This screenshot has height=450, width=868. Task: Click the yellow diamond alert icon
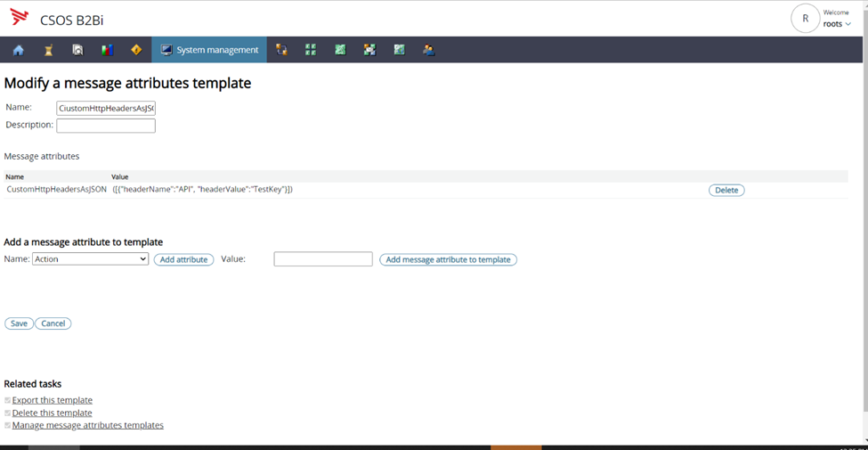[136, 50]
